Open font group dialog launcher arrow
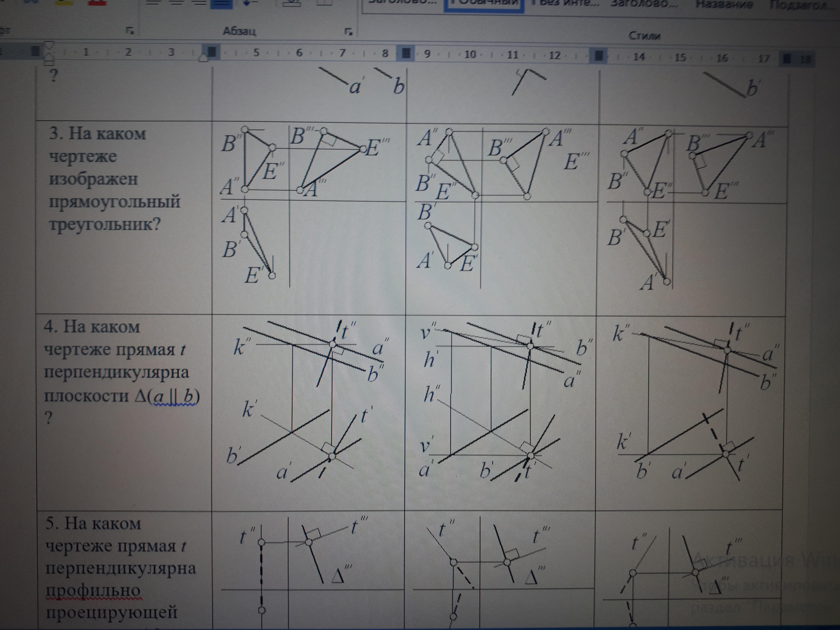This screenshot has width=840, height=630. (130, 31)
